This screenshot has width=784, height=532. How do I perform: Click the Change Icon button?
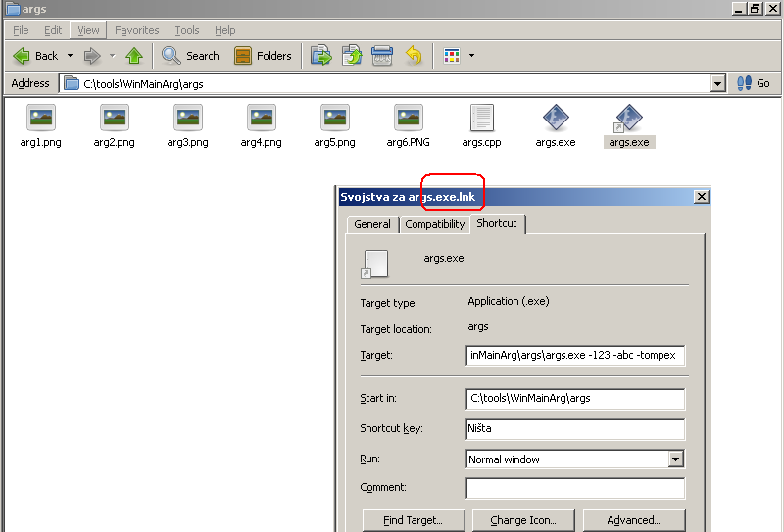click(523, 520)
